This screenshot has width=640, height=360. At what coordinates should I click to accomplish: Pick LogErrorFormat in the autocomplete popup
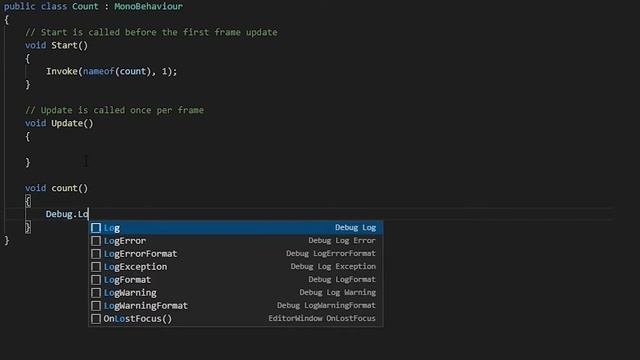[x=236, y=254]
